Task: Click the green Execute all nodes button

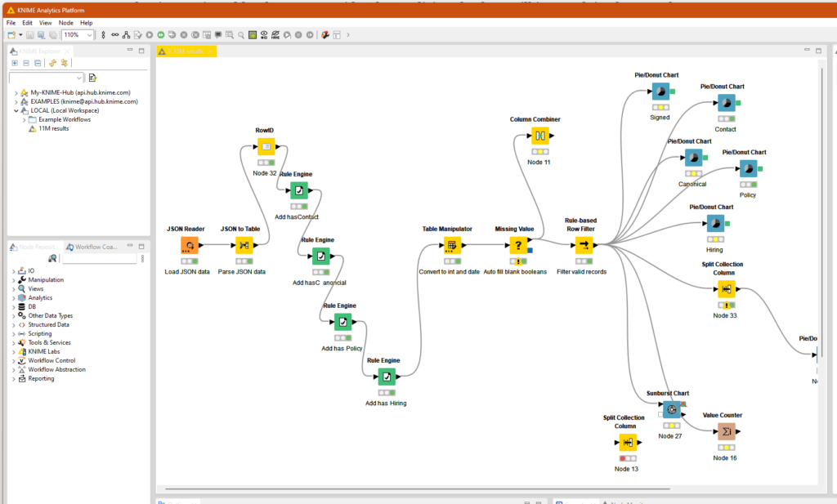Action: click(161, 35)
